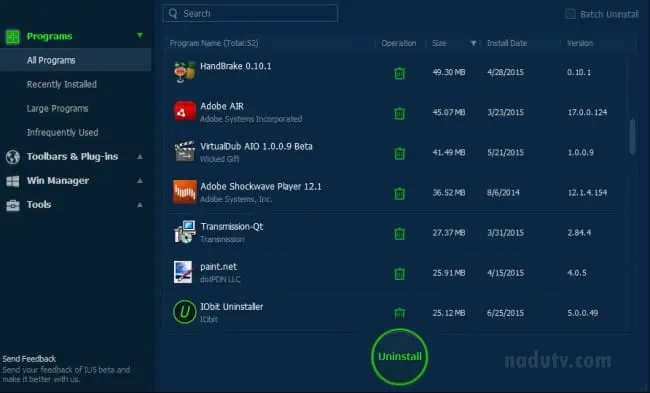Sort by Program Name column header

click(214, 43)
